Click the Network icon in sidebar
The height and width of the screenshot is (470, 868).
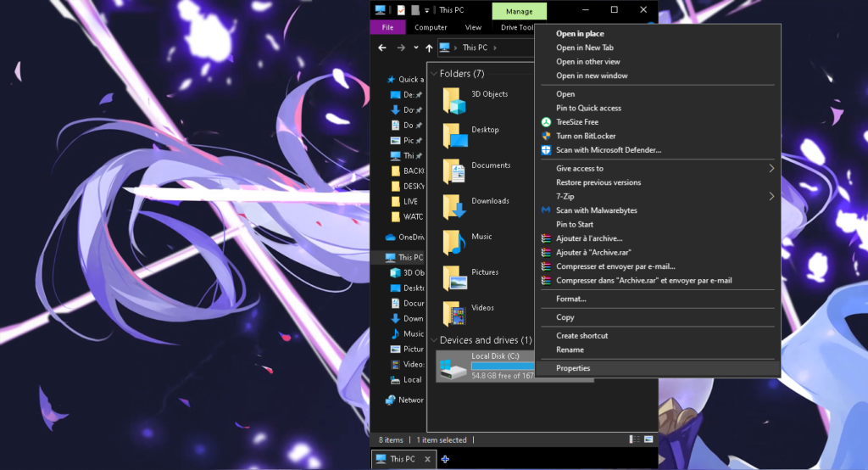coord(390,400)
